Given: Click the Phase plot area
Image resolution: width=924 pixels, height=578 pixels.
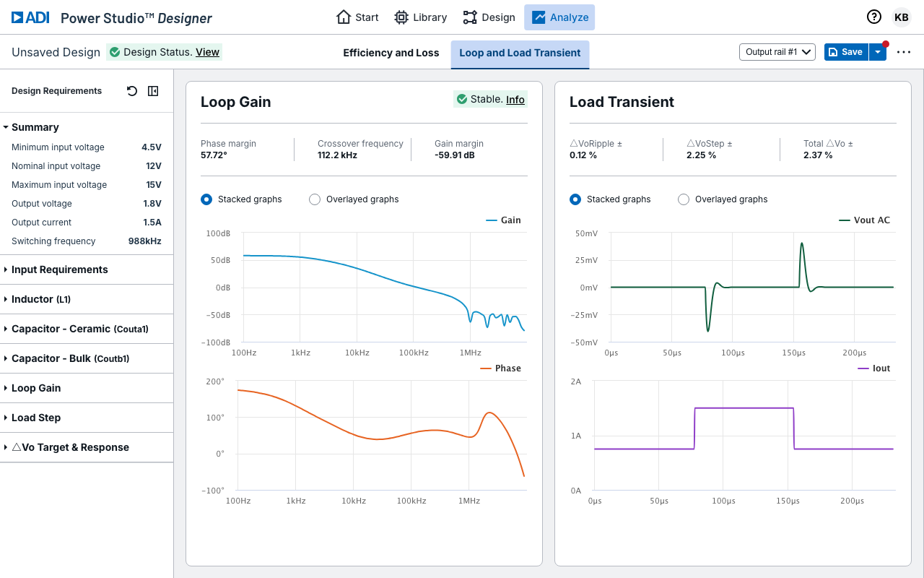Looking at the screenshot, I should [381, 436].
